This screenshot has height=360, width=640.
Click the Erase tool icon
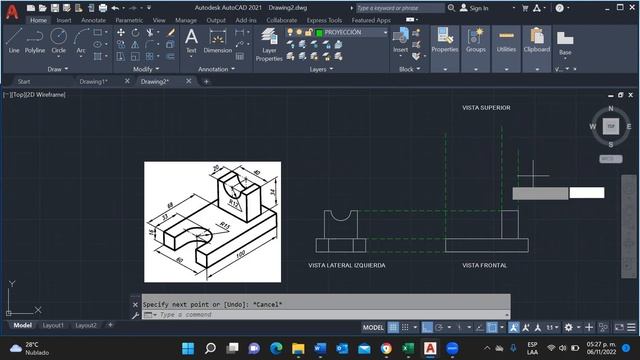coord(171,32)
